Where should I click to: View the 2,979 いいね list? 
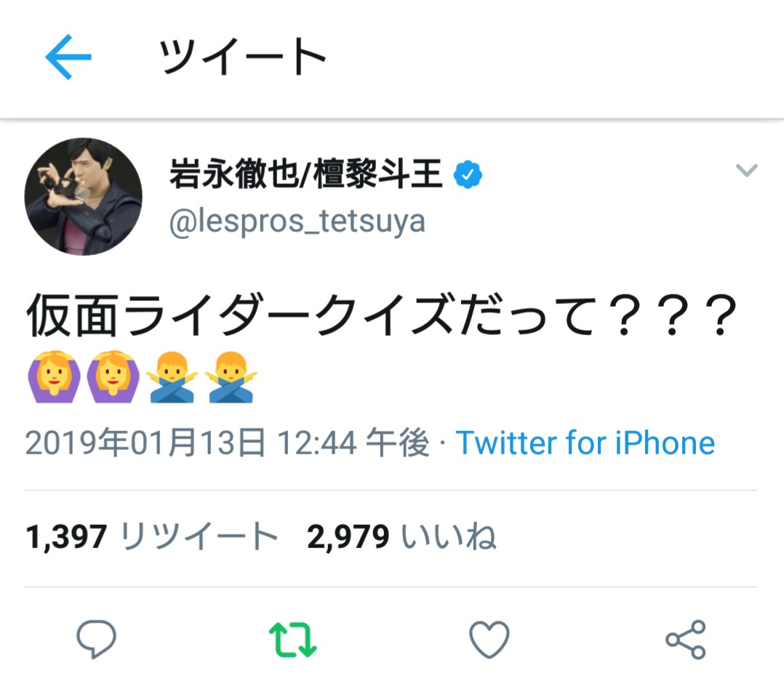(401, 537)
